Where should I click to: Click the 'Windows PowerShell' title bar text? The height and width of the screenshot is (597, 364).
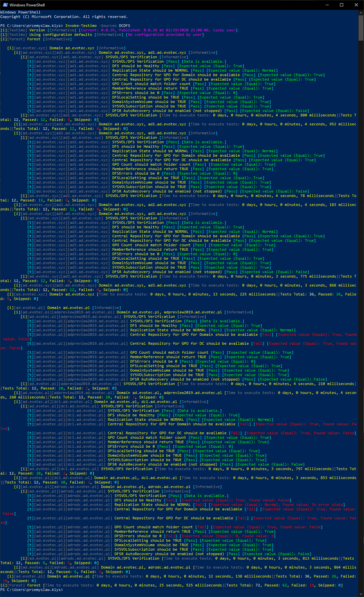pyautogui.click(x=27, y=5)
